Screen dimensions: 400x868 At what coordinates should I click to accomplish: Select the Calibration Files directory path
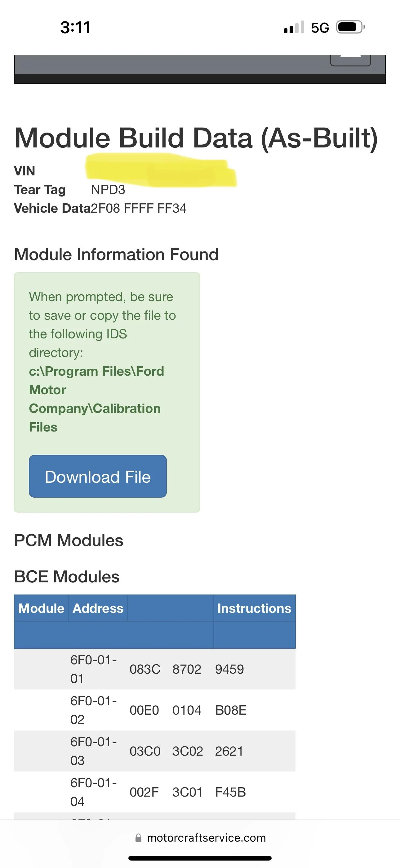click(96, 399)
